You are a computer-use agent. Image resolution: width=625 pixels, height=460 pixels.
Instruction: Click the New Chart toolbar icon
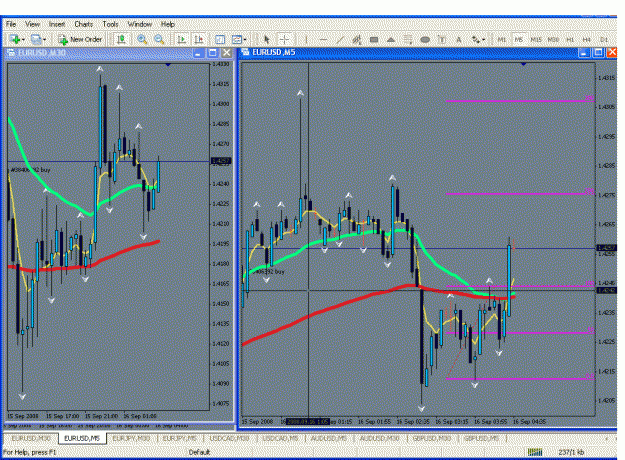(15, 39)
